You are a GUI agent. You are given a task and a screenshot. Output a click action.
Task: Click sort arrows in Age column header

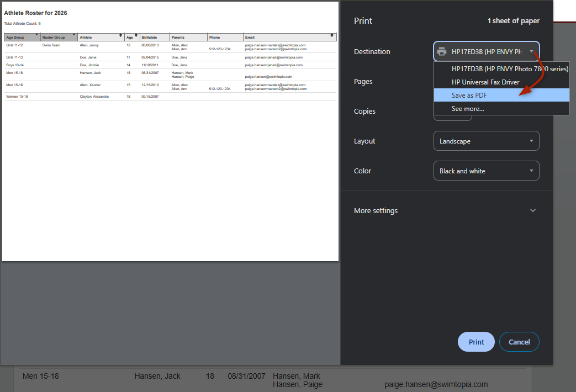pyautogui.click(x=136, y=36)
